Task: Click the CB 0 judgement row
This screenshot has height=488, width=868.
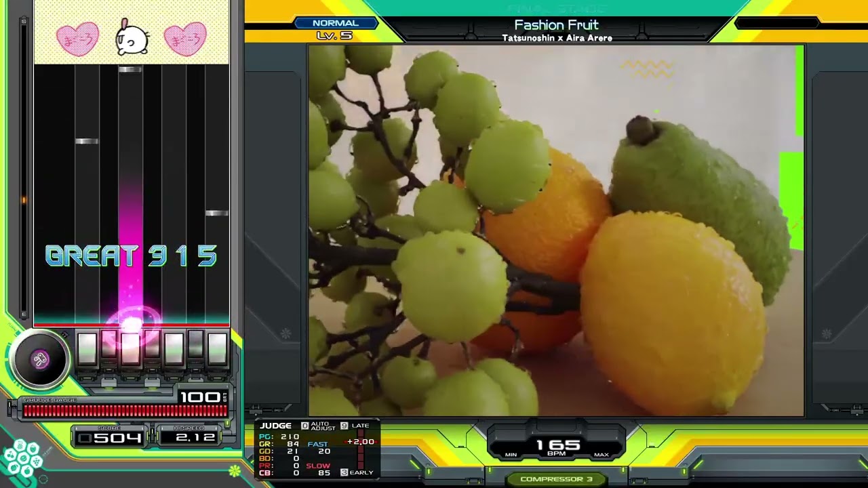Action: 279,473
